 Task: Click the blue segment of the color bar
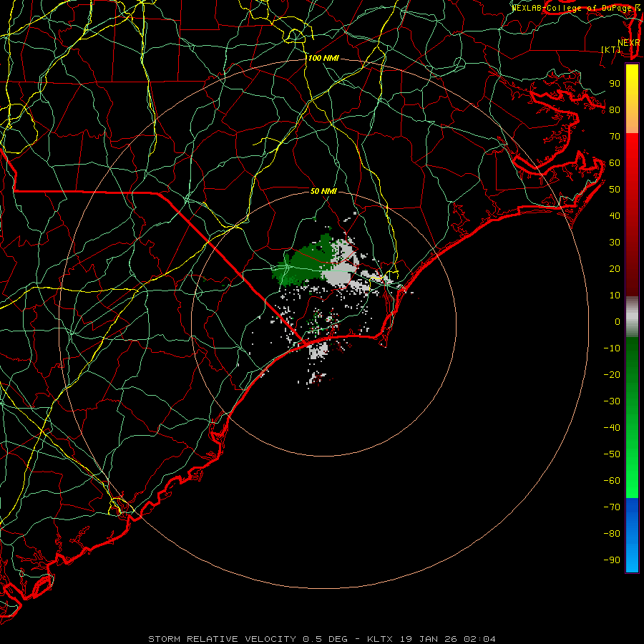point(632,535)
